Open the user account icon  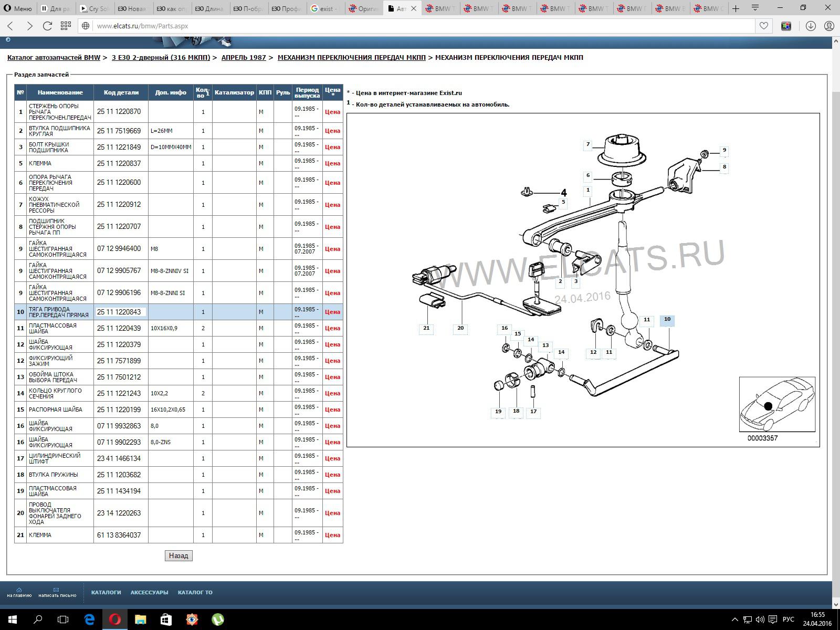[829, 26]
